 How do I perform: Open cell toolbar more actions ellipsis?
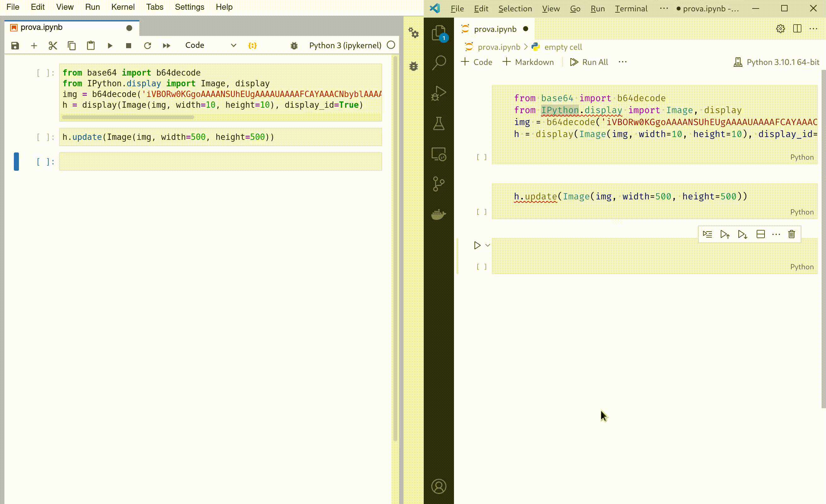(x=776, y=234)
